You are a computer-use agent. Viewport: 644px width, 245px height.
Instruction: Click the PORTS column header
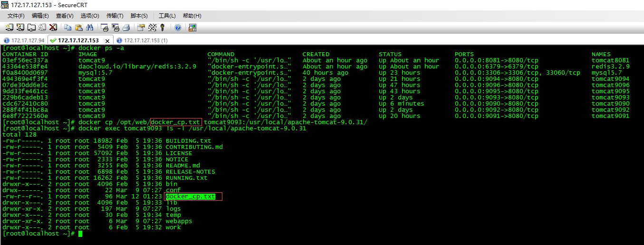tap(464, 54)
